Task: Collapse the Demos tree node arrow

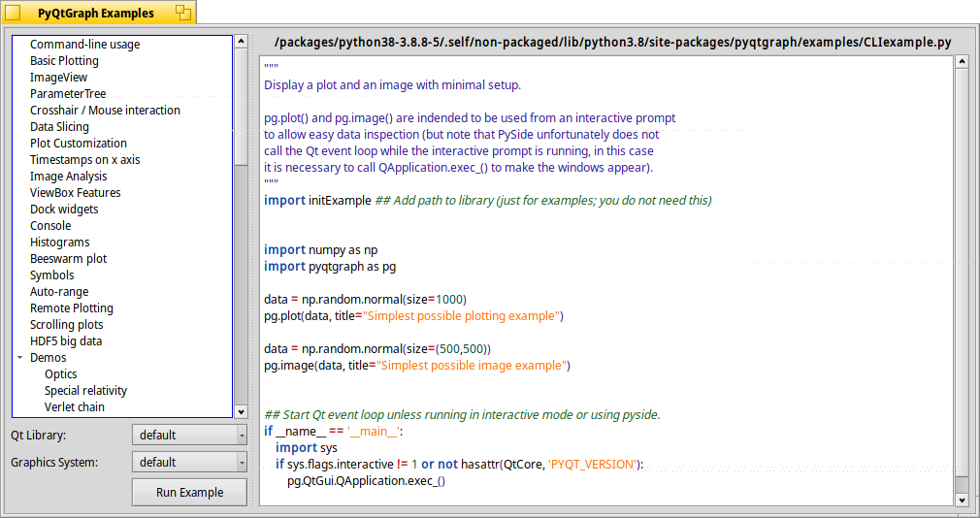Action: pyautogui.click(x=20, y=357)
